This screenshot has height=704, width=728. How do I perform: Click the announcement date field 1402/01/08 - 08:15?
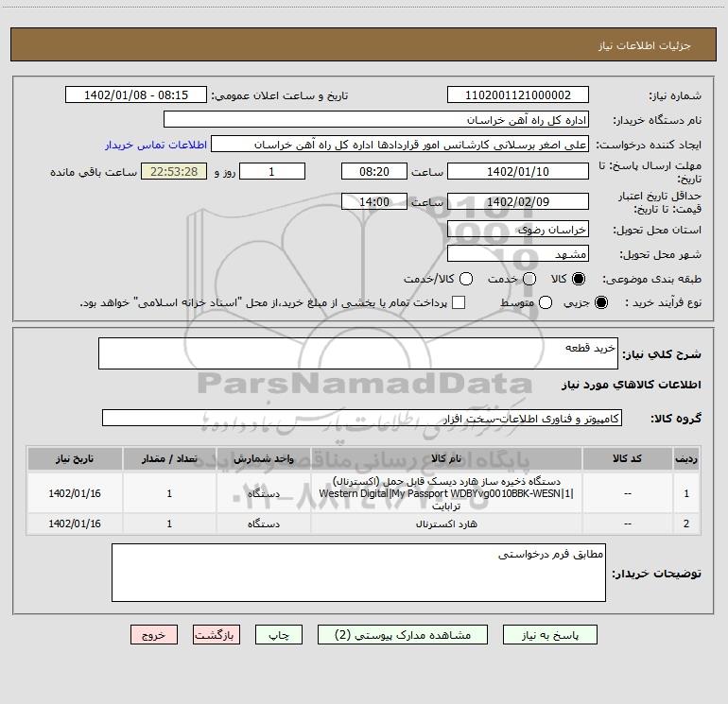[136, 95]
